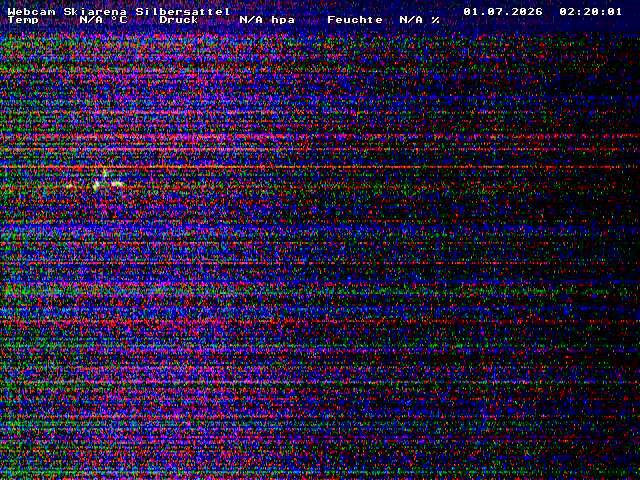
Task: Click the "N/A °C" temperature value
Action: tap(103, 20)
